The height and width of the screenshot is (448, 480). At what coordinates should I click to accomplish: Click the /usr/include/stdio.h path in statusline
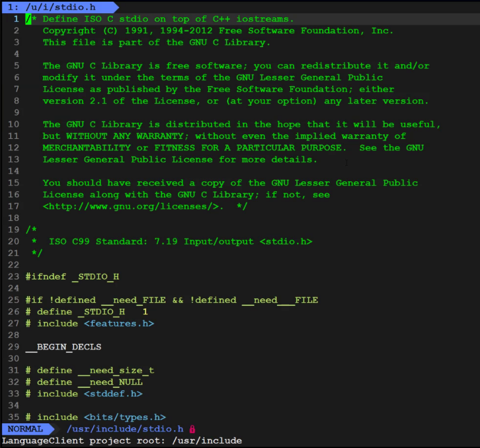125,429
